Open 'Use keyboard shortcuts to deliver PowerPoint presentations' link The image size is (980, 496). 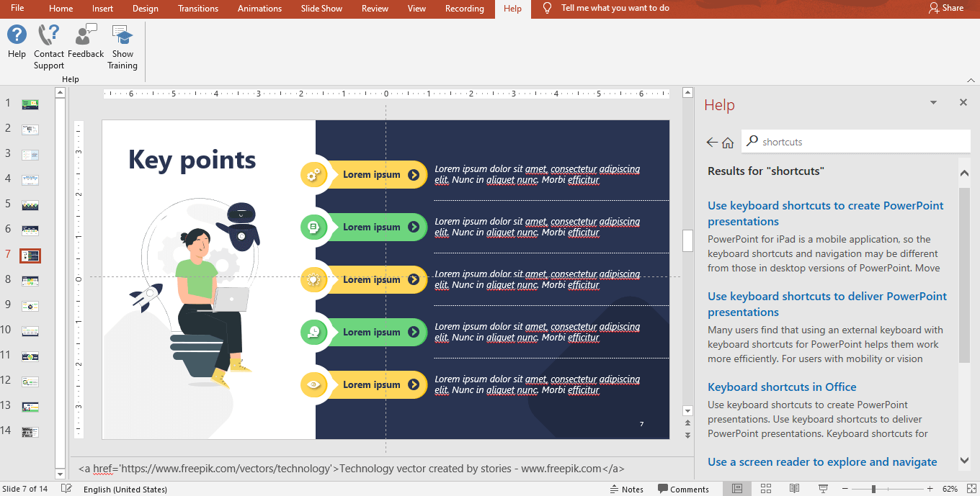point(827,305)
